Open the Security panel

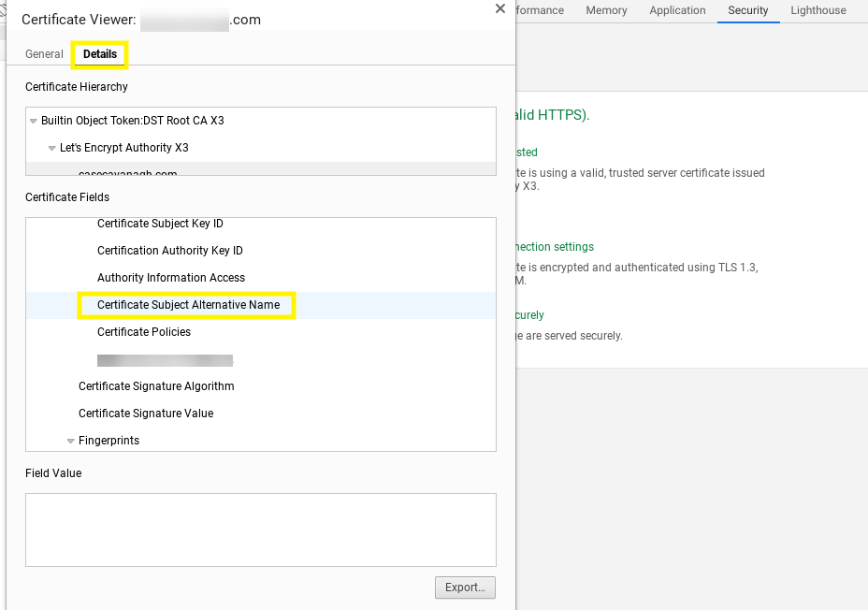747,10
